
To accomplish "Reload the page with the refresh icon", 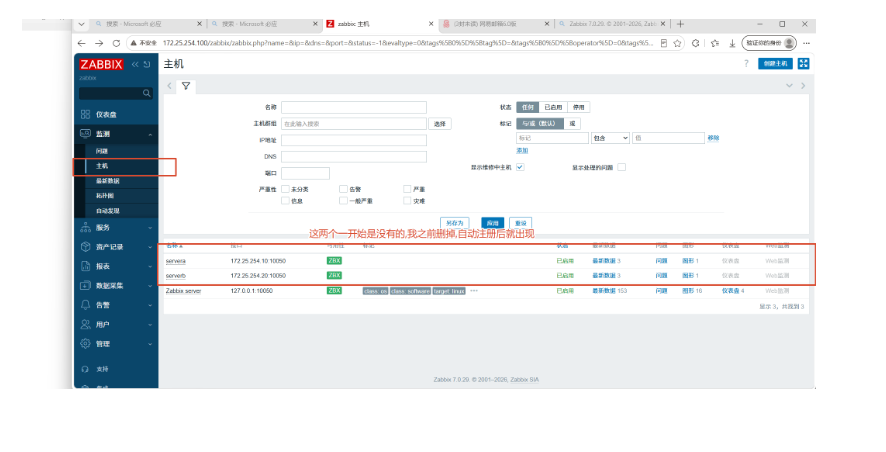I will coord(116,43).
